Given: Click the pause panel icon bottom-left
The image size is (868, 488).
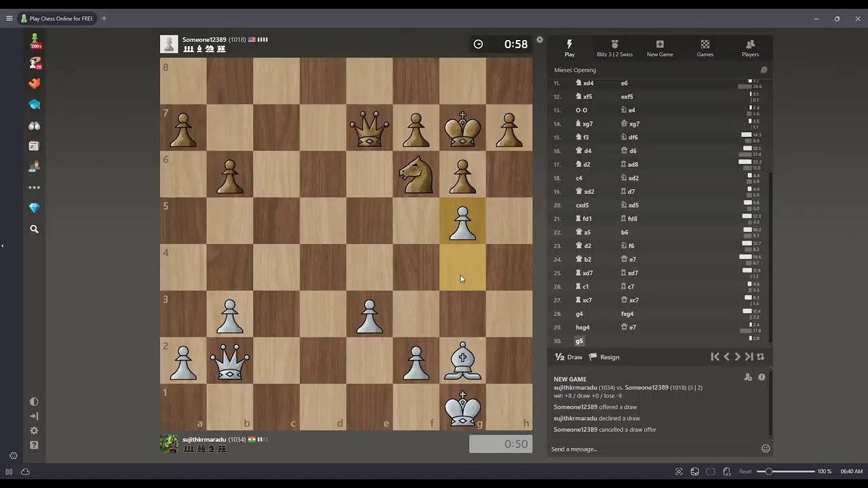Looking at the screenshot, I should pyautogui.click(x=9, y=471).
